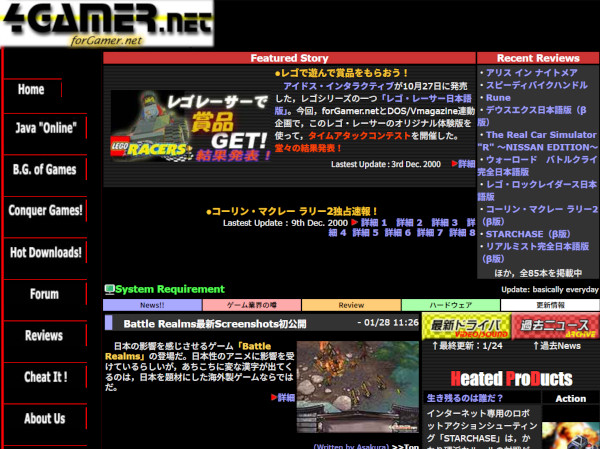Click red arrow icon beside Featured Story 詳細
The width and height of the screenshot is (600, 449).
click(455, 163)
